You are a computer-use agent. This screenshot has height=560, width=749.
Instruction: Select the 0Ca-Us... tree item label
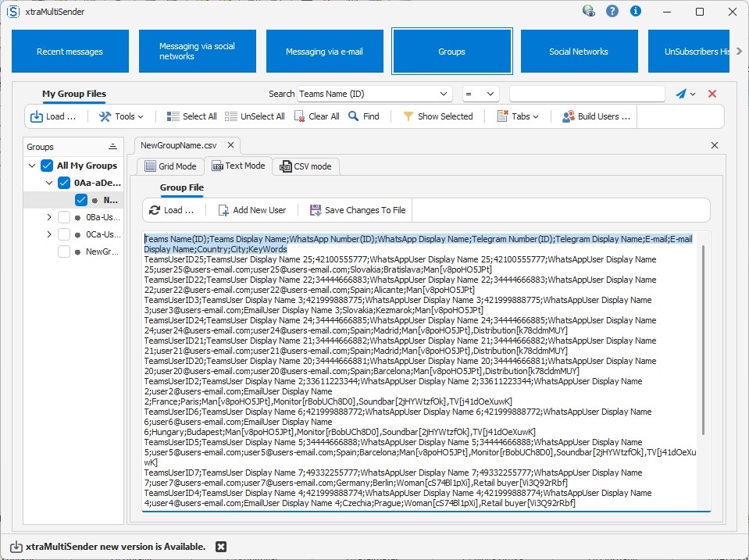103,234
